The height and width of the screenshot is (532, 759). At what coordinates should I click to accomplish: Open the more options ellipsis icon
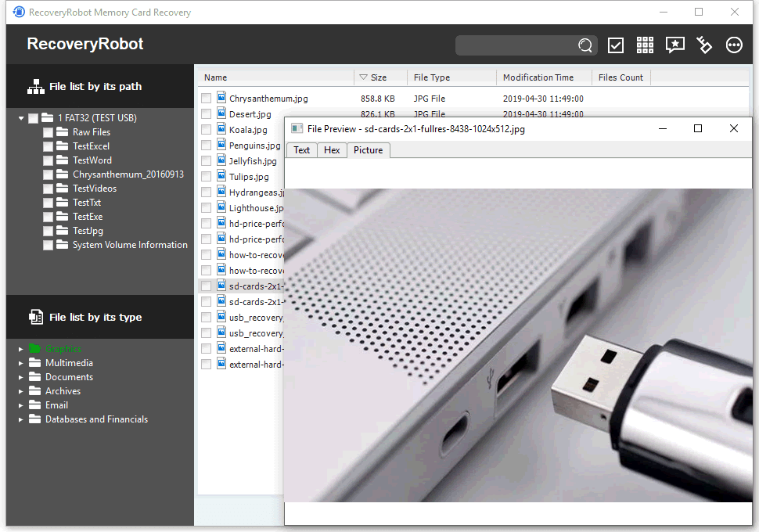734,45
